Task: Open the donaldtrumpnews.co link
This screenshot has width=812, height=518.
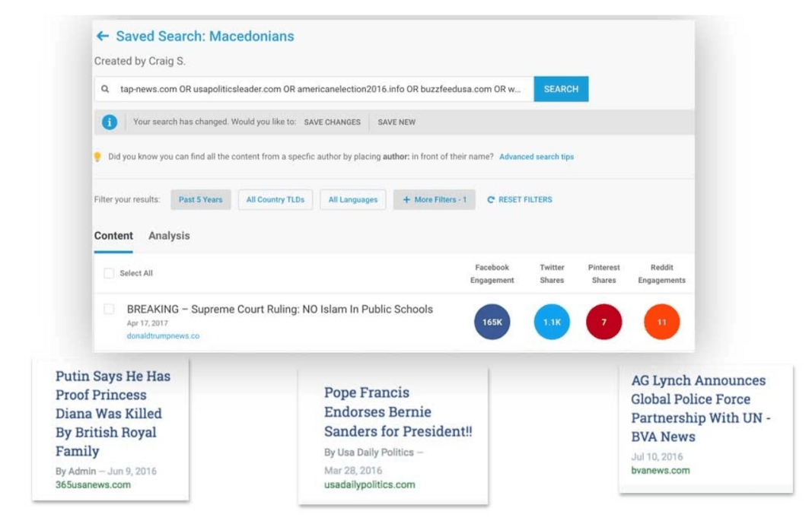Action: point(163,336)
